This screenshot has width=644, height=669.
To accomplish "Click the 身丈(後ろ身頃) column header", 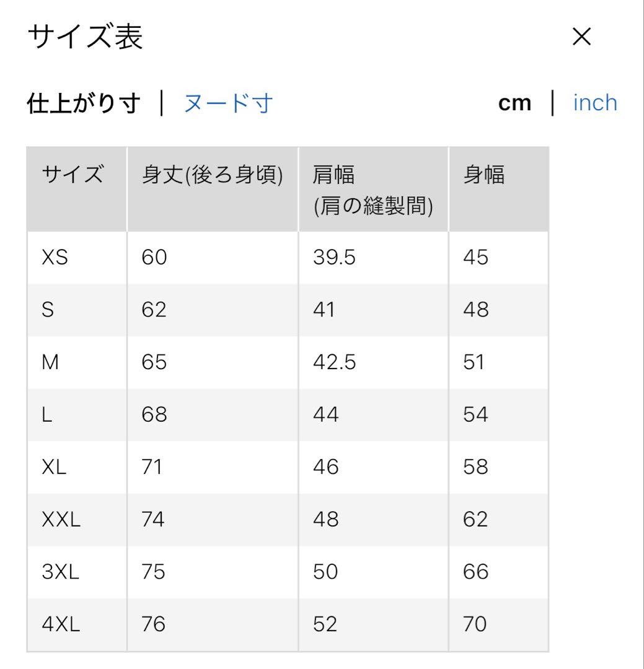I will tap(213, 176).
